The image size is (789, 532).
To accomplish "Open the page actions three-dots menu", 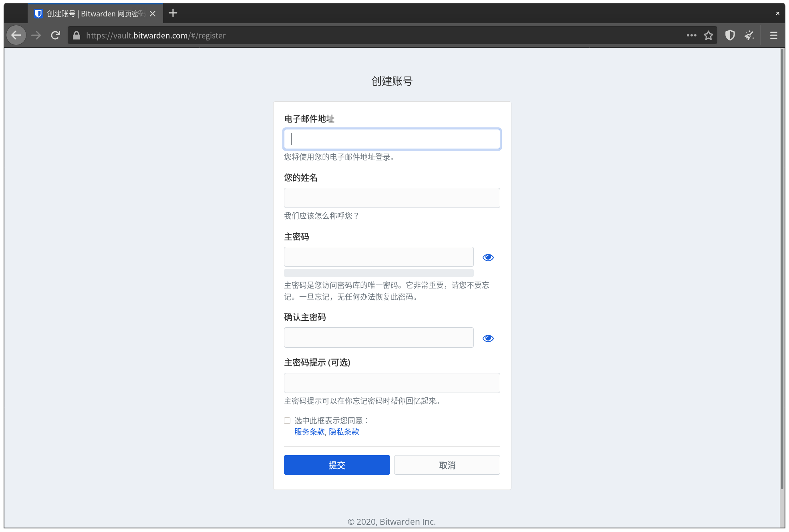I will pos(691,35).
